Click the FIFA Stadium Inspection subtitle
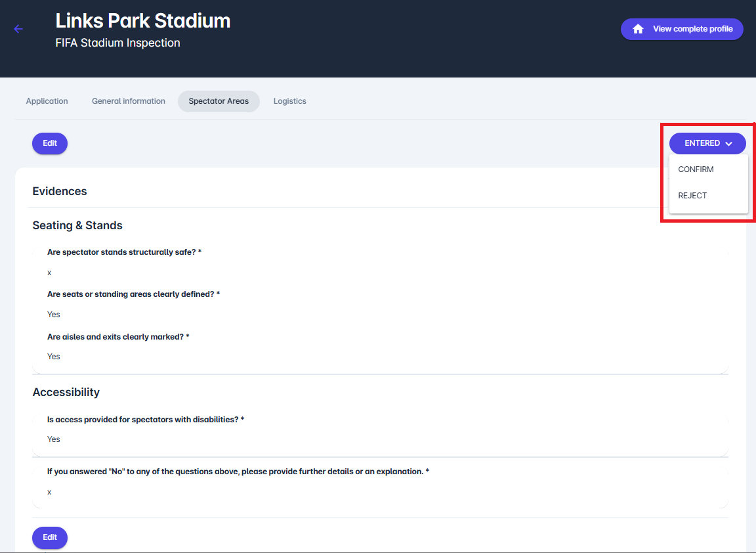 (x=117, y=43)
